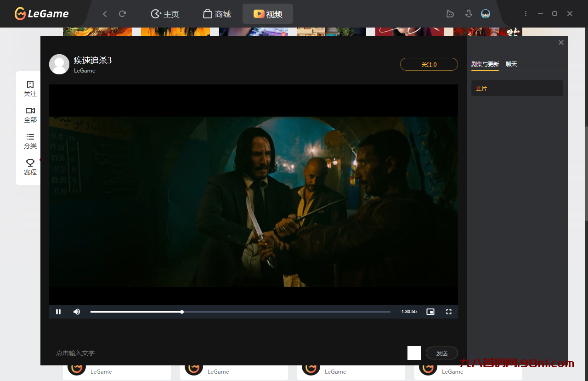The image size is (588, 381).
Task: Open the three-dot more options menu
Action: [526, 14]
